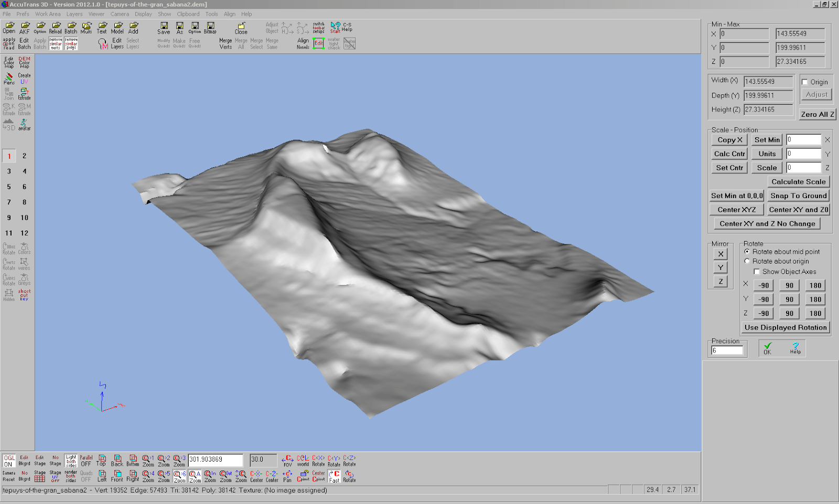Screen dimensions: 839x504
Task: Click the Pan camera icon
Action: (287, 476)
